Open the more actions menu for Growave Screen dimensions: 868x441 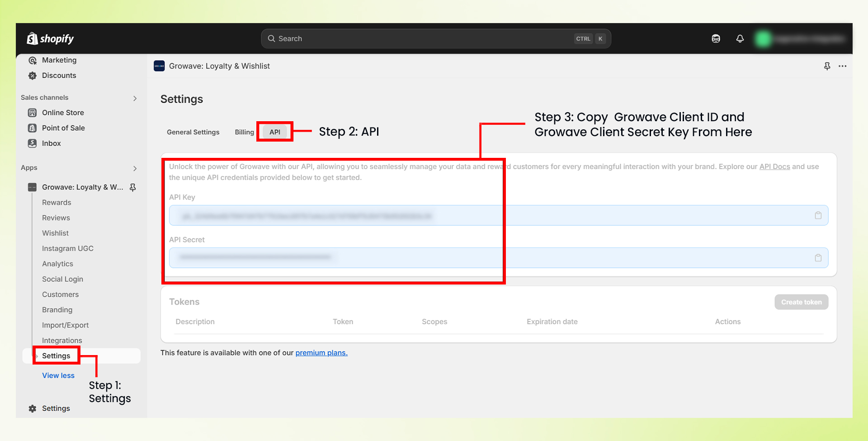(842, 66)
